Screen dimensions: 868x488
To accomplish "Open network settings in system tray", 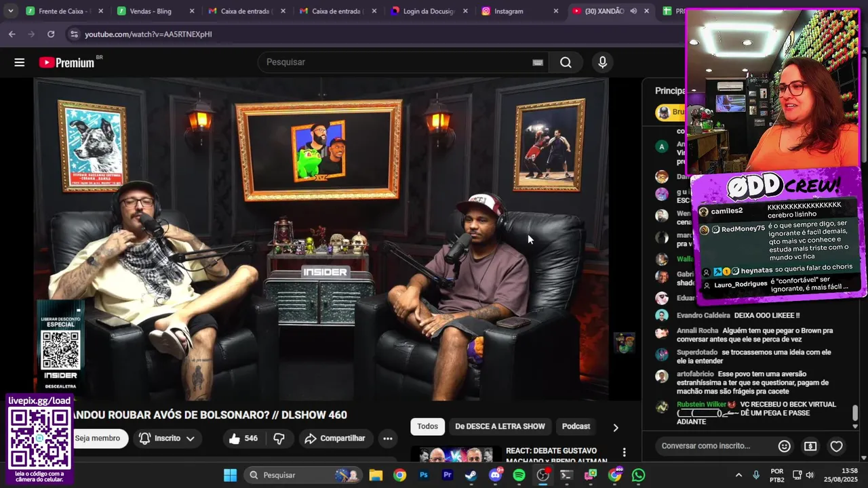I will [x=797, y=475].
